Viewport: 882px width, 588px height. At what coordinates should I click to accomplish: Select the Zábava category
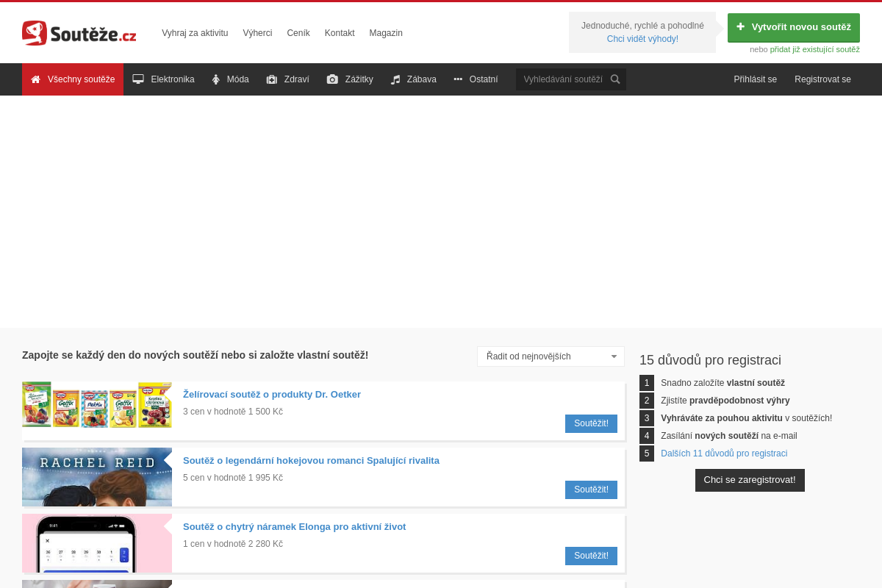coord(413,79)
